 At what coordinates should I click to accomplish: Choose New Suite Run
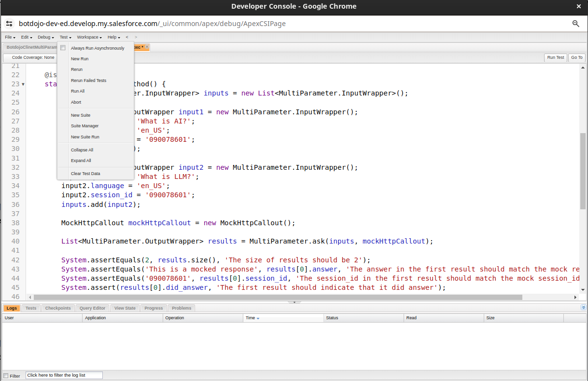[x=95, y=137]
